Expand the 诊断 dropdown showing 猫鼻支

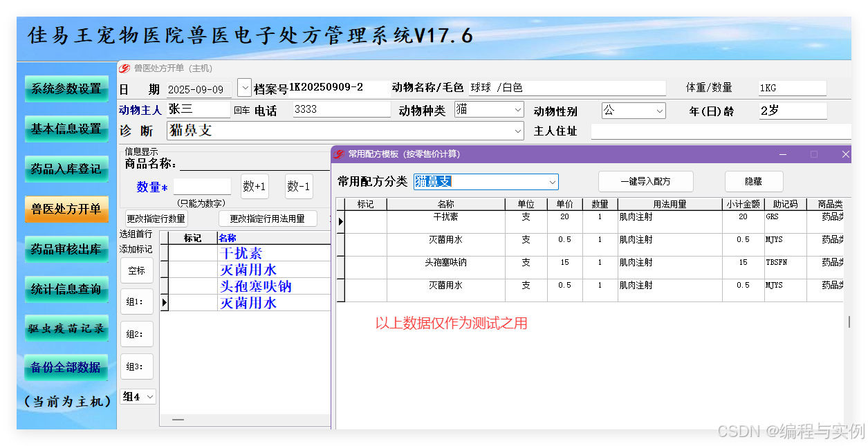point(518,131)
